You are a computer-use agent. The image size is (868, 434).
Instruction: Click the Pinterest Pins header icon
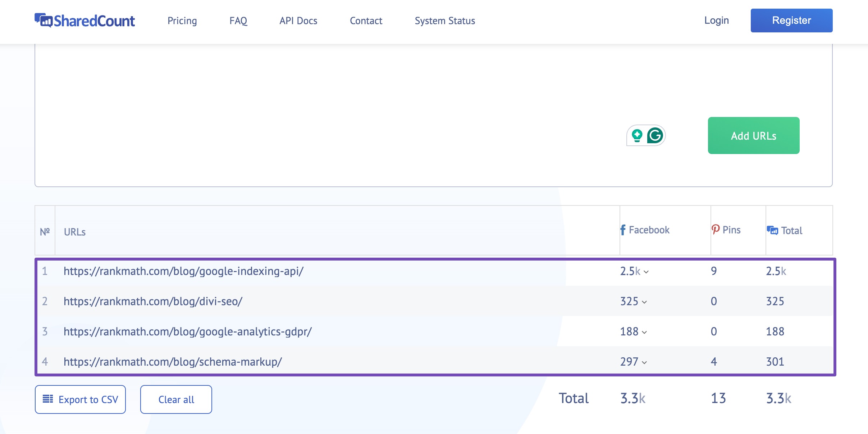point(716,230)
